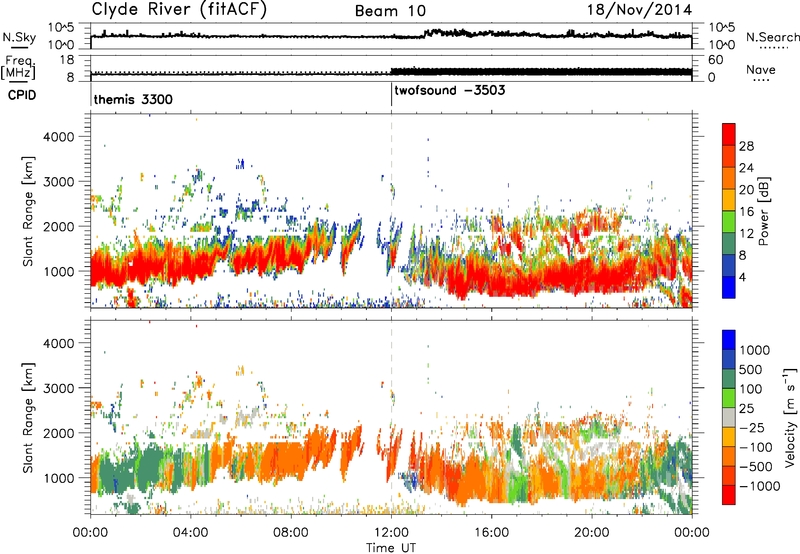Image resolution: width=800 pixels, height=554 pixels.
Task: Click the noise trace in the top panel
Action: pos(391,36)
